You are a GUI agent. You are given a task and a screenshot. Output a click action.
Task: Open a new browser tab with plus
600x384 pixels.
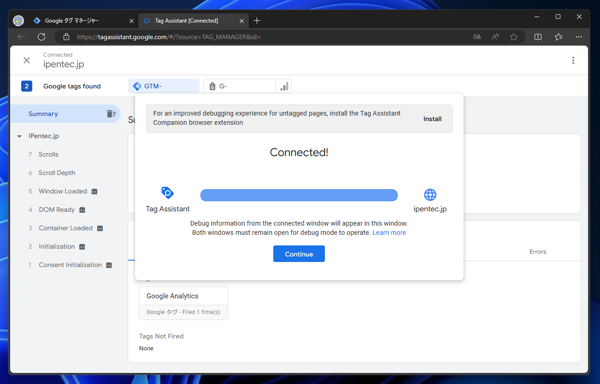point(257,21)
